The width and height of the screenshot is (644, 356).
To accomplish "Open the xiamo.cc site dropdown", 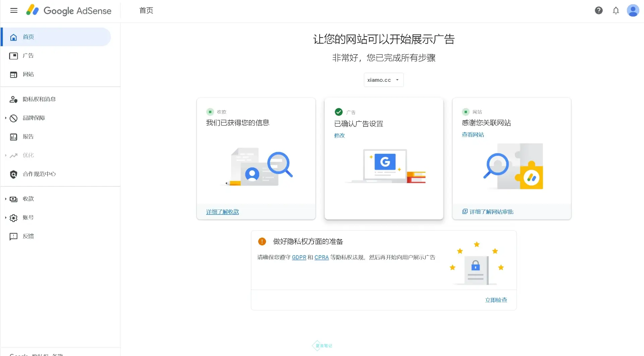I will coord(383,80).
